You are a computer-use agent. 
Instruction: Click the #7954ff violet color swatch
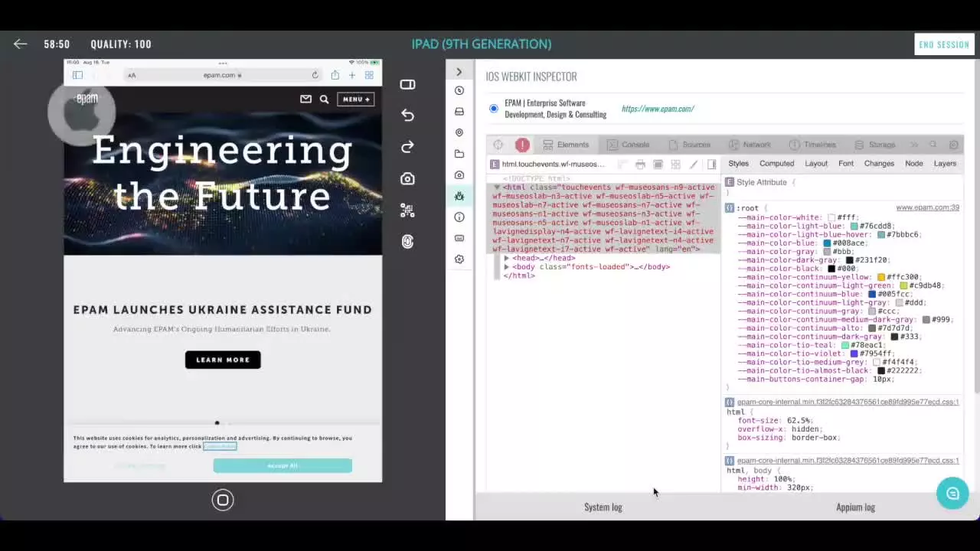coord(854,354)
